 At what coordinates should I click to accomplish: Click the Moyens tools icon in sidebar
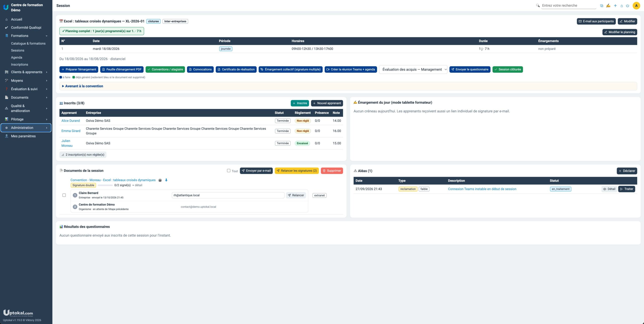click(x=7, y=80)
